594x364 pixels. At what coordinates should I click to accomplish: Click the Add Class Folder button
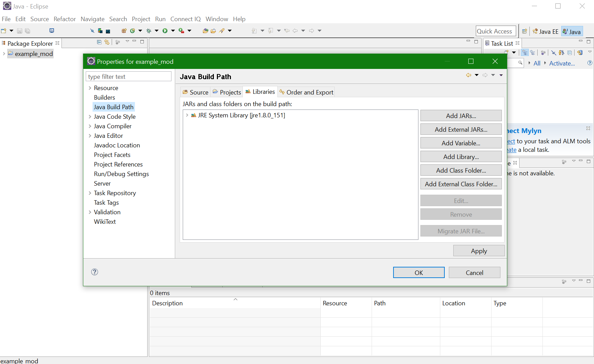pyautogui.click(x=461, y=170)
